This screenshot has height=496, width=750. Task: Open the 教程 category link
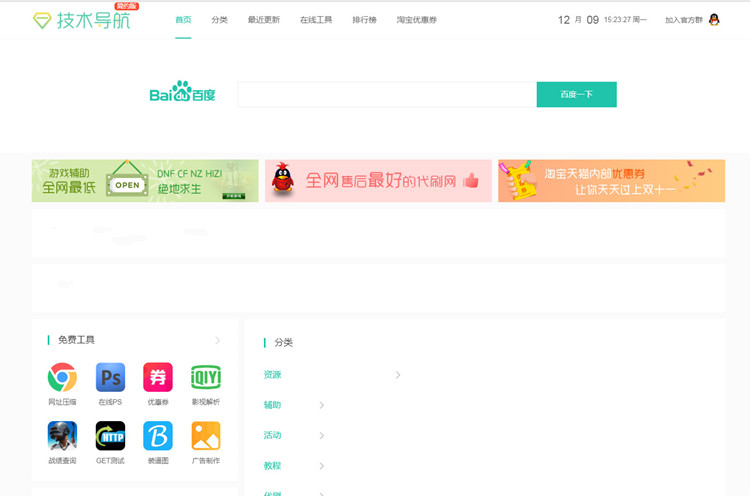[x=272, y=466]
